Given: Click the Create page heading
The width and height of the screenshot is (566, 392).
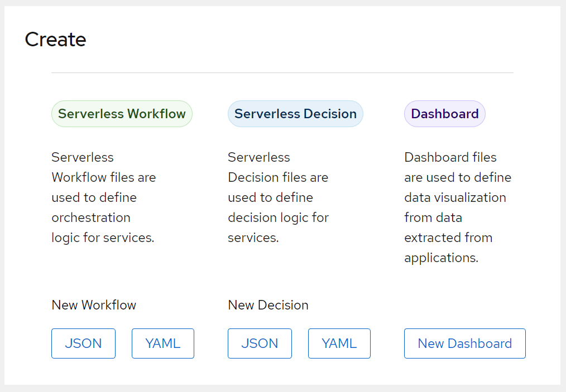Looking at the screenshot, I should point(55,39).
